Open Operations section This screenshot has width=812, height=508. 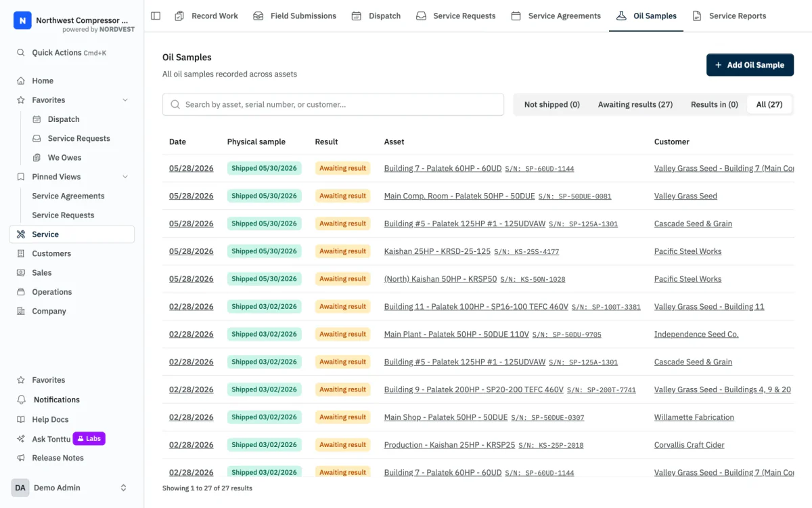pyautogui.click(x=52, y=292)
